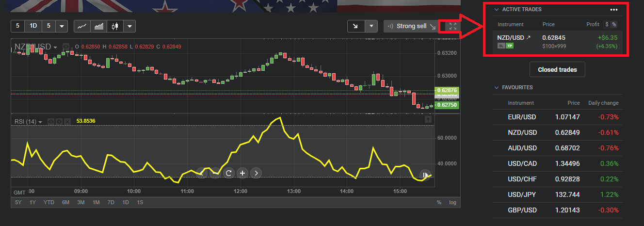Screen dimensions: 644x226
Task: Select the candlestick chart type
Action: point(114,26)
